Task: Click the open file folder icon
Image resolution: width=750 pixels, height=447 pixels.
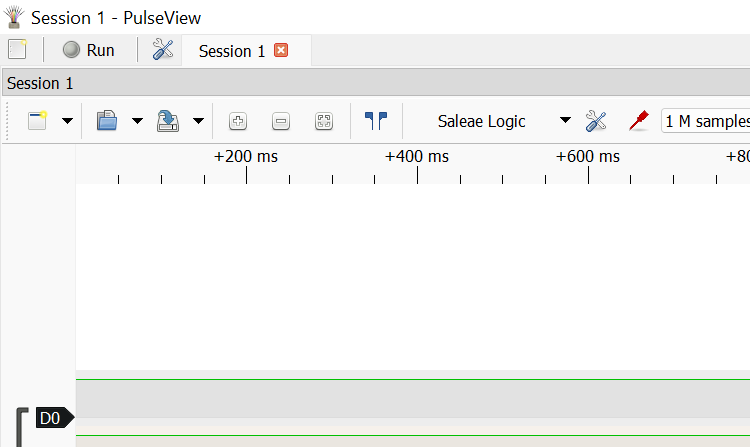Action: point(107,121)
